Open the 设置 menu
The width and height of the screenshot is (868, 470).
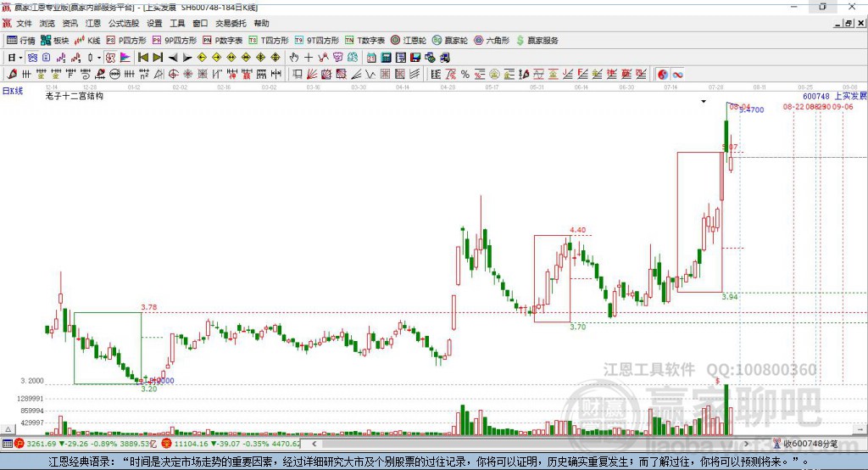(x=154, y=23)
